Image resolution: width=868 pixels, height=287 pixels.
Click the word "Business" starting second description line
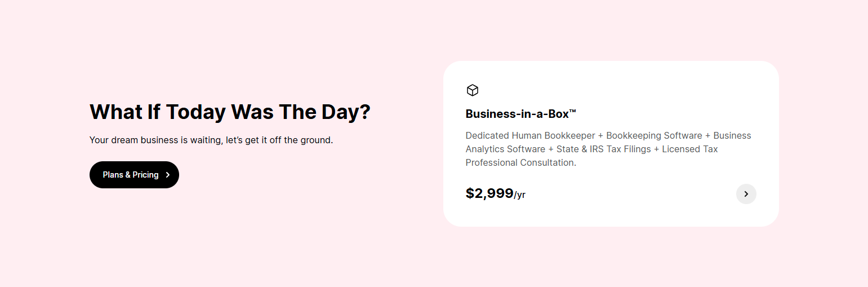point(733,136)
